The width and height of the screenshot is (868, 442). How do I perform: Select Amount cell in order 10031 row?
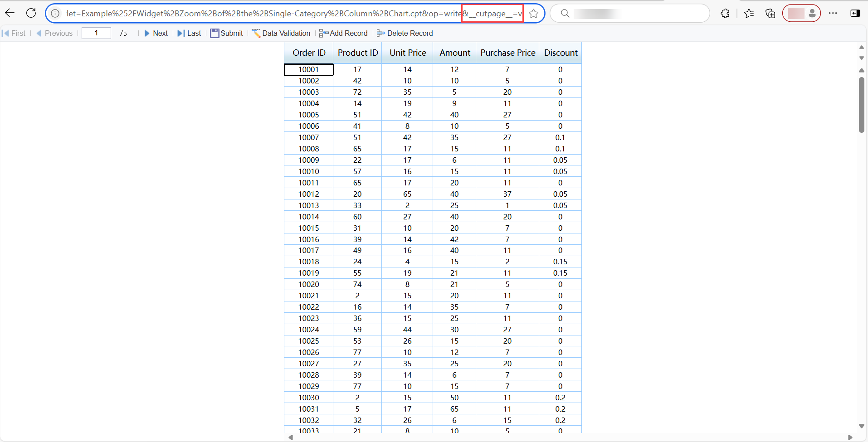454,409
